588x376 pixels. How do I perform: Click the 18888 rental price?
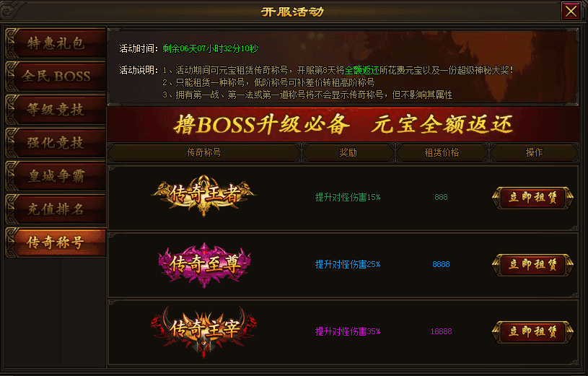tap(441, 331)
